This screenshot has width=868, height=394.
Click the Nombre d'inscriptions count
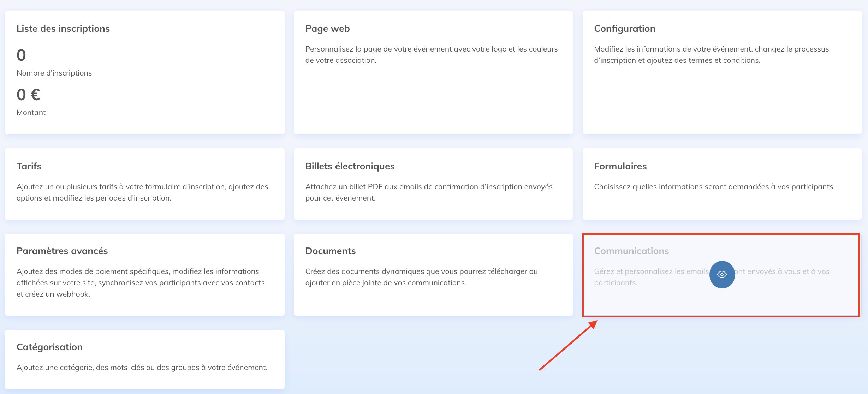(21, 55)
